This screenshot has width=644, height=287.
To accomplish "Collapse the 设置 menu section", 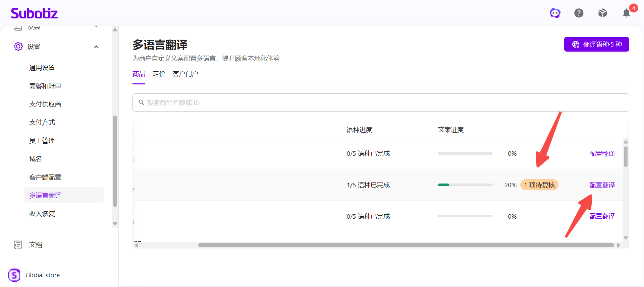I will click(x=96, y=47).
